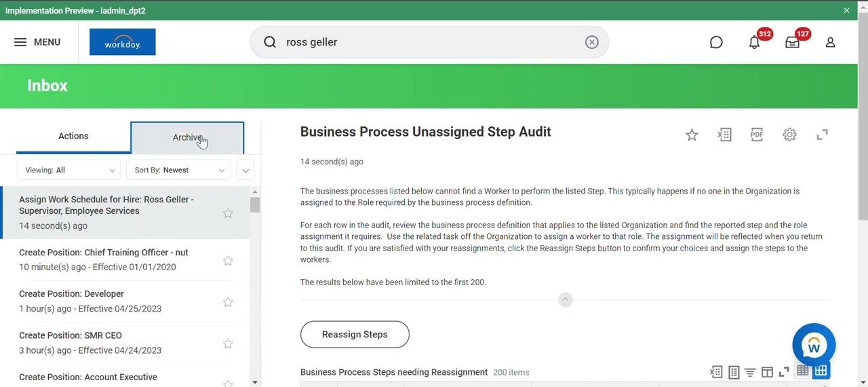Switch to the compact grid view
The height and width of the screenshot is (387, 868).
(x=803, y=371)
